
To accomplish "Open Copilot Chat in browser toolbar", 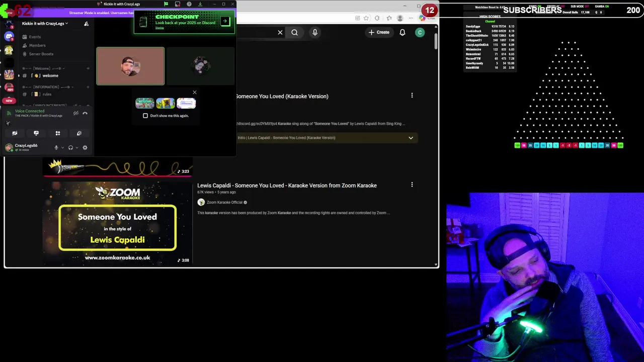I will (x=428, y=18).
